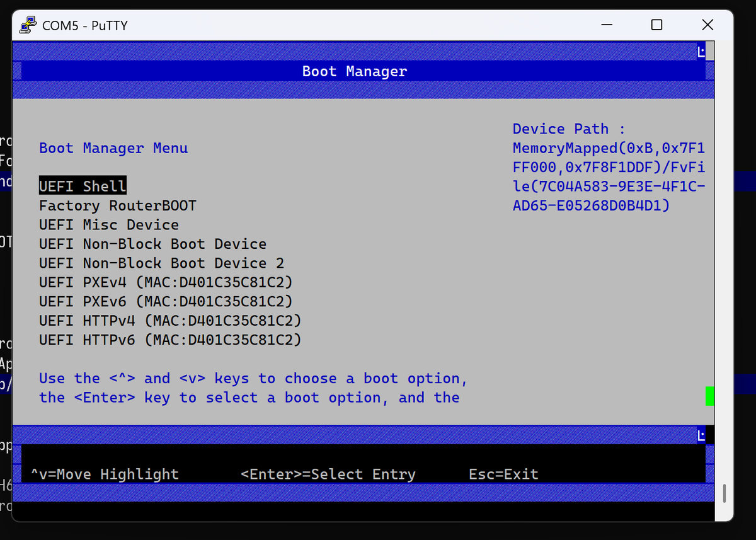Select UEFI Non-Block Boot Device 2
Image resolution: width=756 pixels, height=540 pixels.
(161, 263)
